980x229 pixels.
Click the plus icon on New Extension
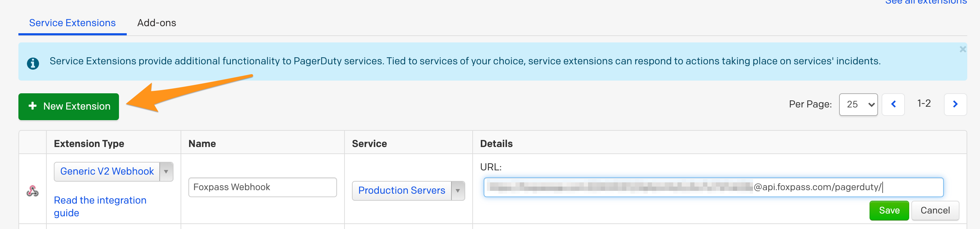(x=33, y=106)
